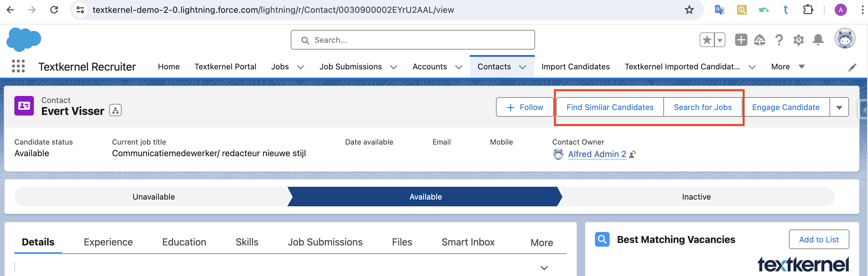This screenshot has width=868, height=276.
Task: Expand Contacts nav dropdown chevron
Action: tap(522, 67)
